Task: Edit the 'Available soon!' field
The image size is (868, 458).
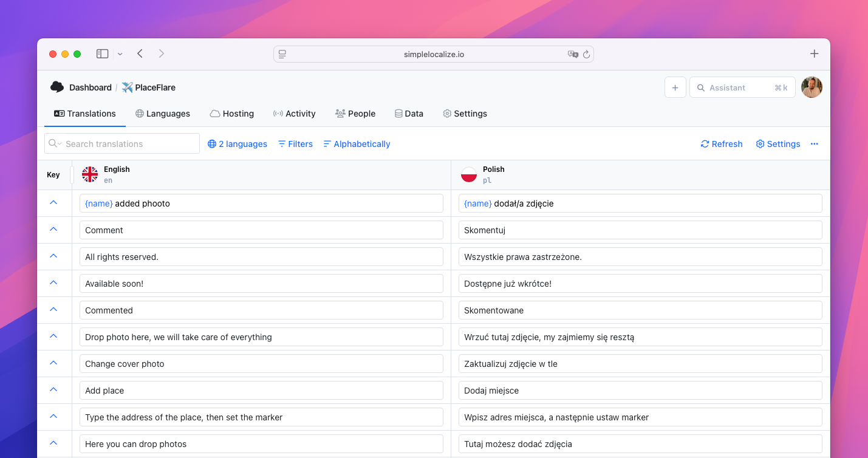Action: 261,284
